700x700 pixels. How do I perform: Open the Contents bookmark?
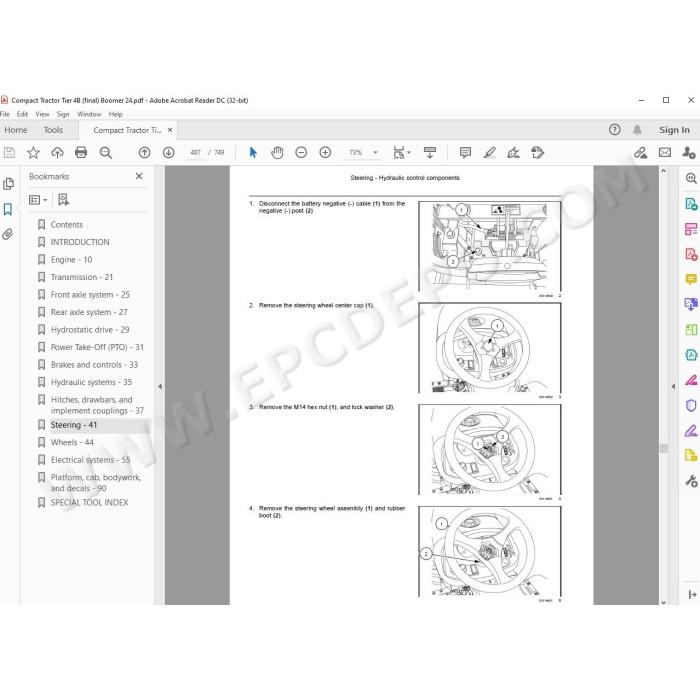67,225
